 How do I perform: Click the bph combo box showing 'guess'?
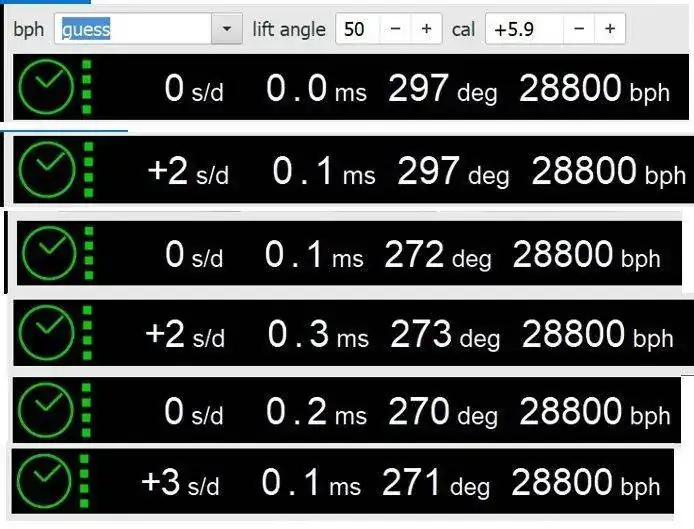133,29
